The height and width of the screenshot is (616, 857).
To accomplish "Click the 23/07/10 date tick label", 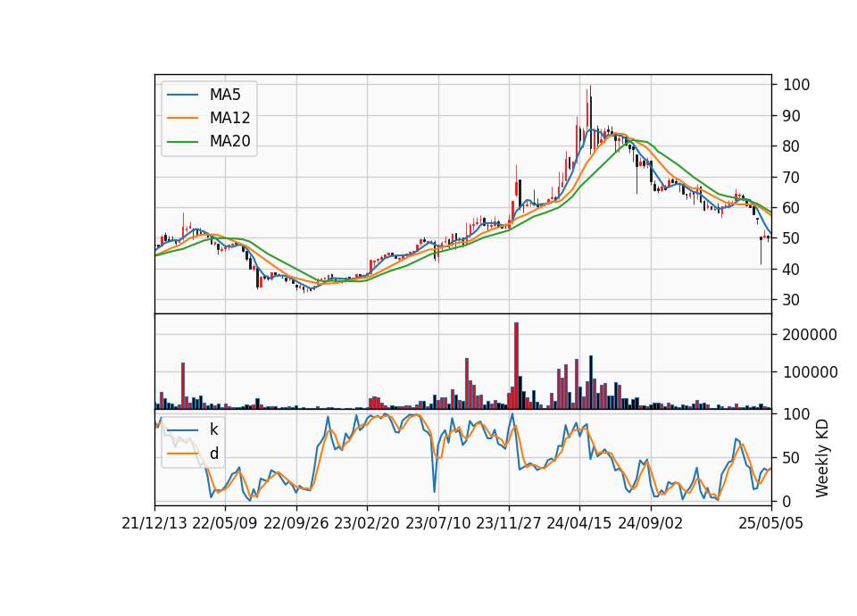I will [437, 523].
